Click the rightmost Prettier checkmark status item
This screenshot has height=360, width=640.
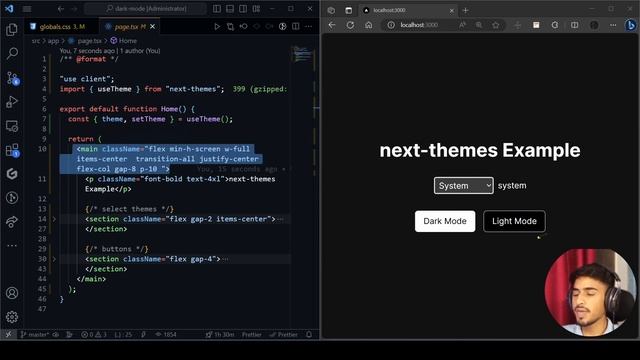[283, 335]
